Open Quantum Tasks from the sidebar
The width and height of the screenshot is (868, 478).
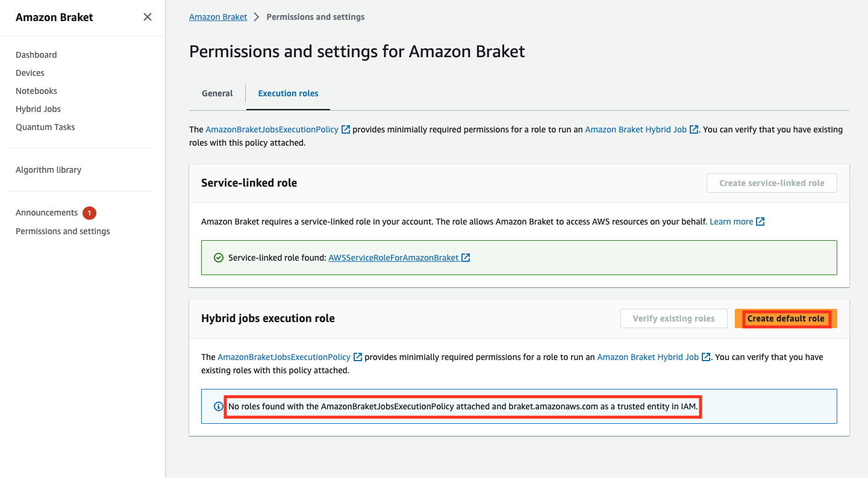click(45, 127)
